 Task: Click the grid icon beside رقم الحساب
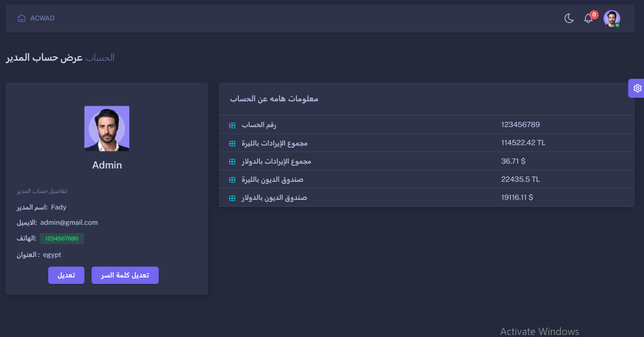[x=232, y=125]
